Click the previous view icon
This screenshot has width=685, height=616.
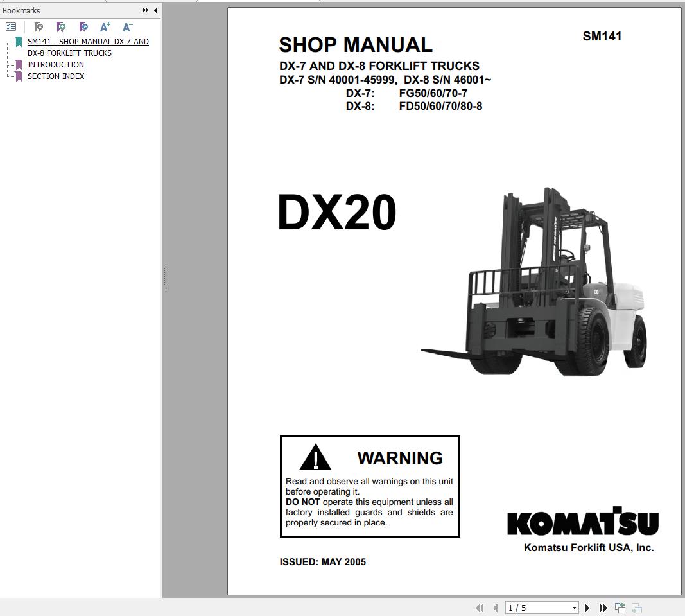[620, 608]
